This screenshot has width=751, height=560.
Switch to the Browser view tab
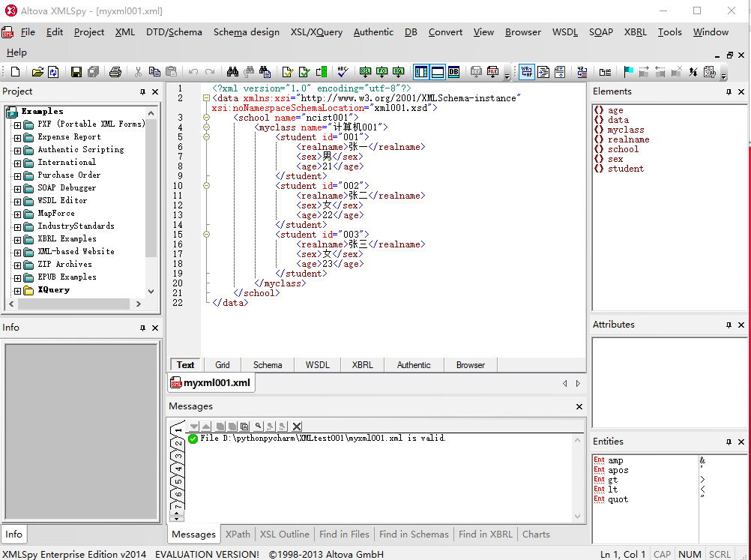coord(471,365)
